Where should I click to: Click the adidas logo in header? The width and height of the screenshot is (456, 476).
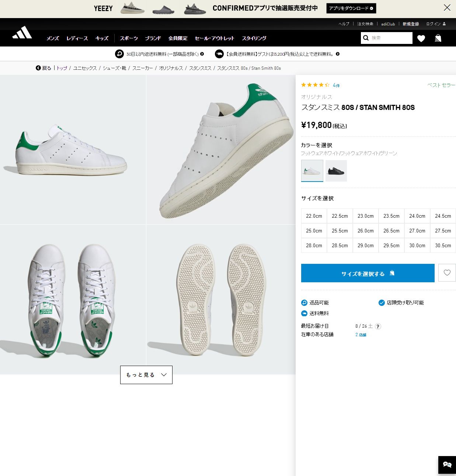22,33
